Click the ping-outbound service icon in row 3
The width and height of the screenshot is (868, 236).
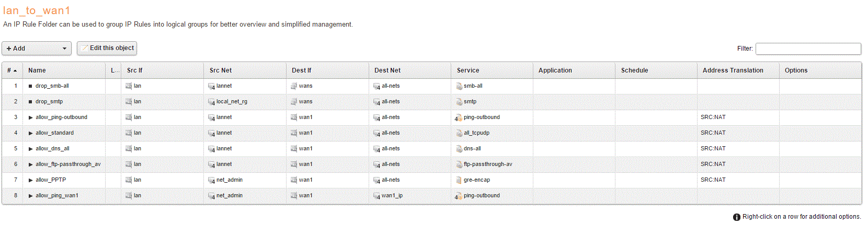[459, 117]
